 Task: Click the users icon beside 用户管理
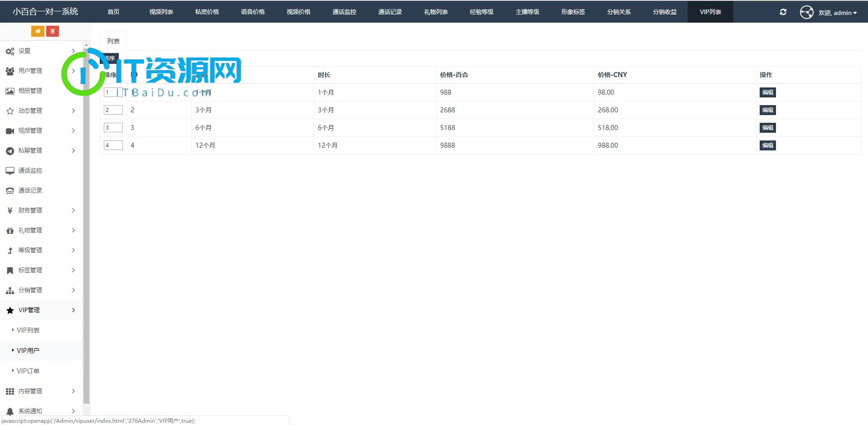pyautogui.click(x=10, y=71)
